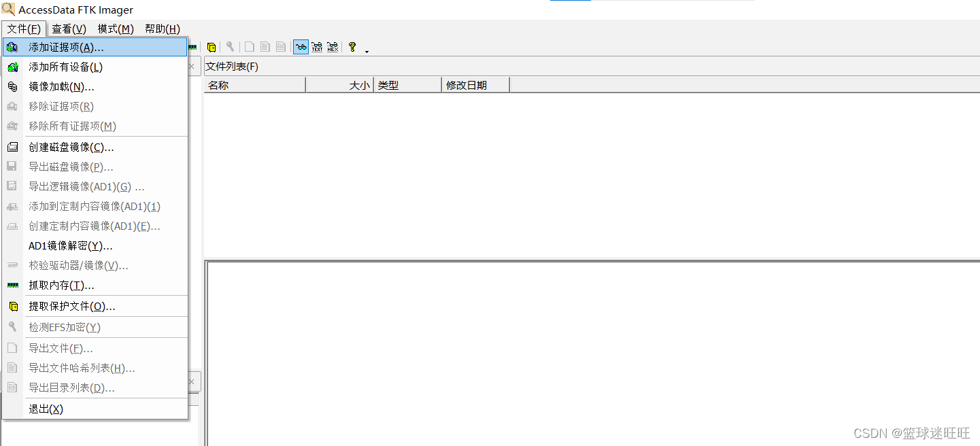The width and height of the screenshot is (980, 446).
Task: Click the disabled 检测EFS加密(Y) entry
Action: pyautogui.click(x=95, y=327)
